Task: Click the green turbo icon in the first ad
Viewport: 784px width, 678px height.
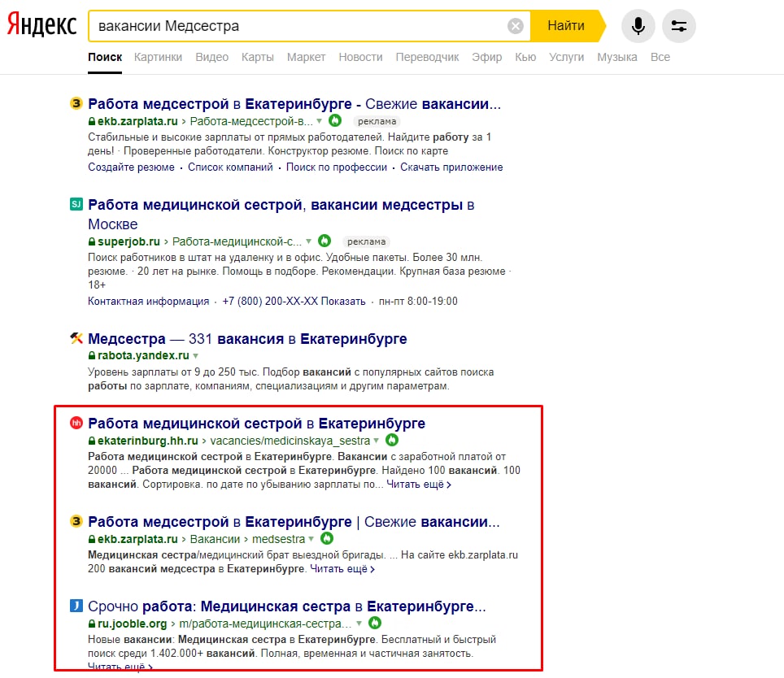Action: (x=335, y=120)
